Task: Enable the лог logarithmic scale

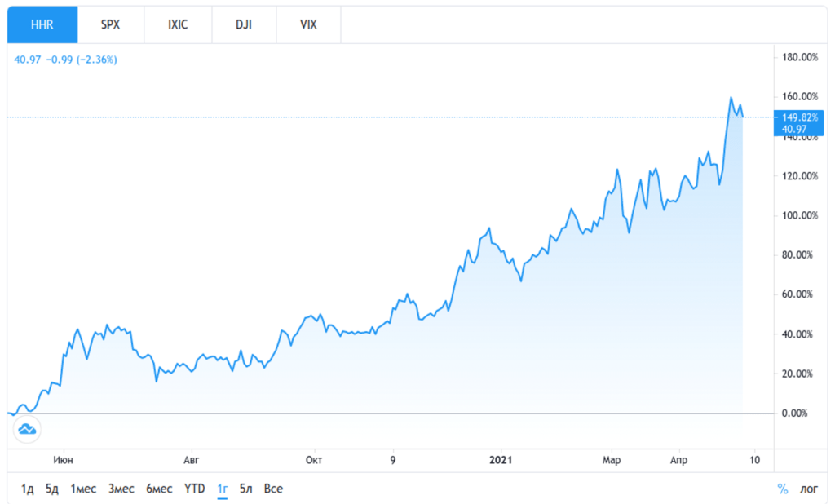Action: (x=808, y=489)
